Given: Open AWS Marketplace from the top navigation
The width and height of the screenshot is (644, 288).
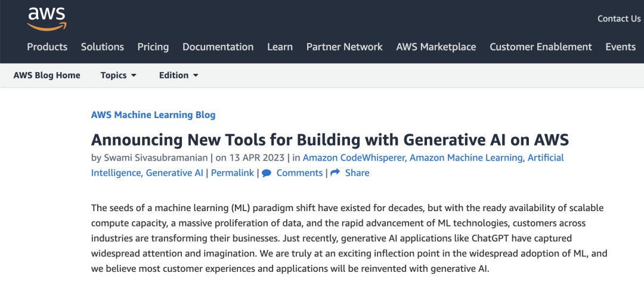Looking at the screenshot, I should click(436, 47).
